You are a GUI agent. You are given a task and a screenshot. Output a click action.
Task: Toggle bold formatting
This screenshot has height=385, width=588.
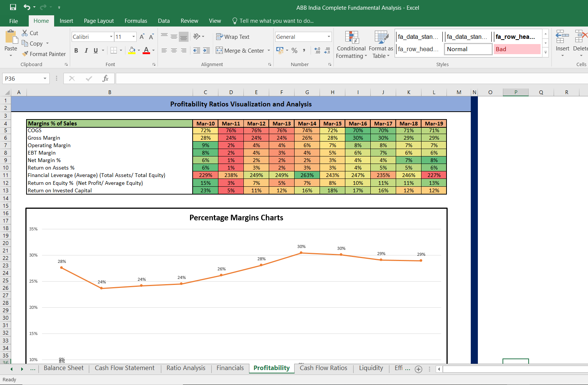point(76,50)
